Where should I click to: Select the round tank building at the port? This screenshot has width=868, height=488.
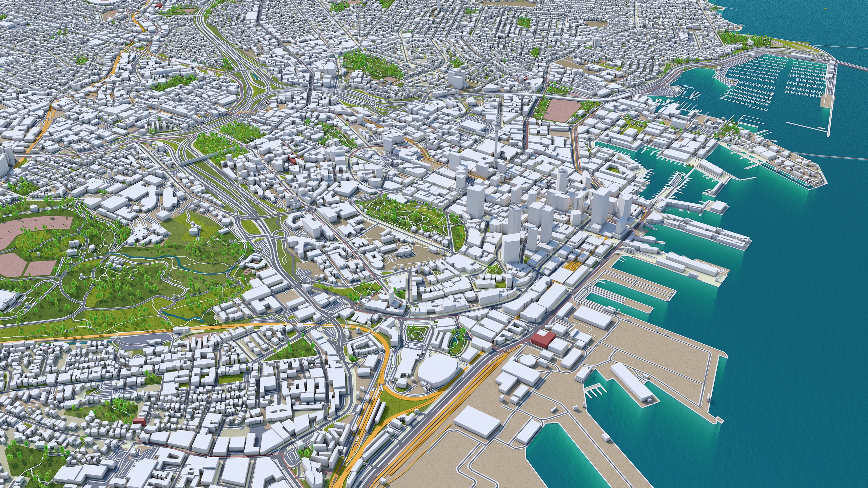click(x=528, y=360)
